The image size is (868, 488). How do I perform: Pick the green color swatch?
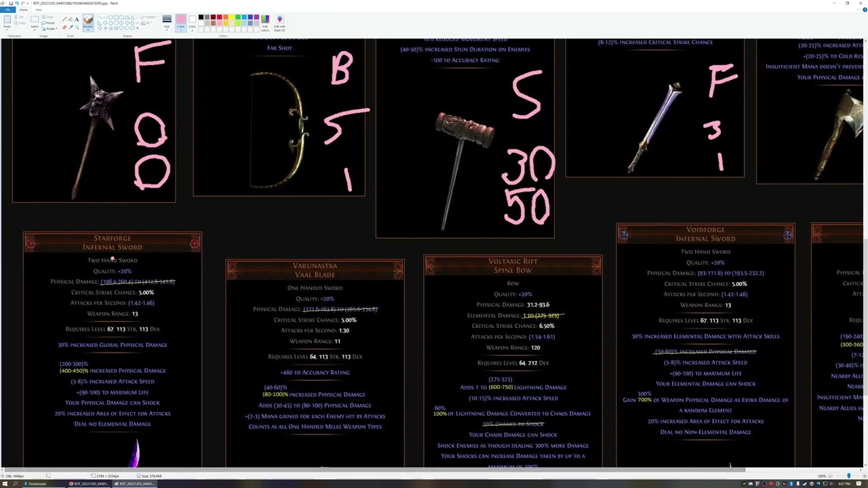pos(237,17)
